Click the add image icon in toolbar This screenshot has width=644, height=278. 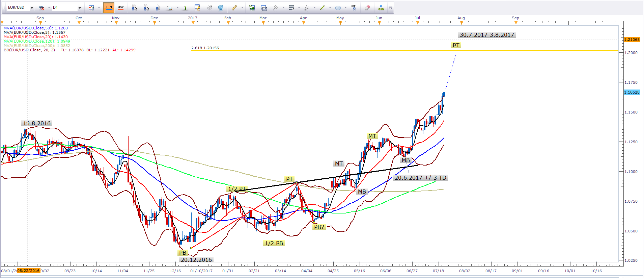point(252,7)
